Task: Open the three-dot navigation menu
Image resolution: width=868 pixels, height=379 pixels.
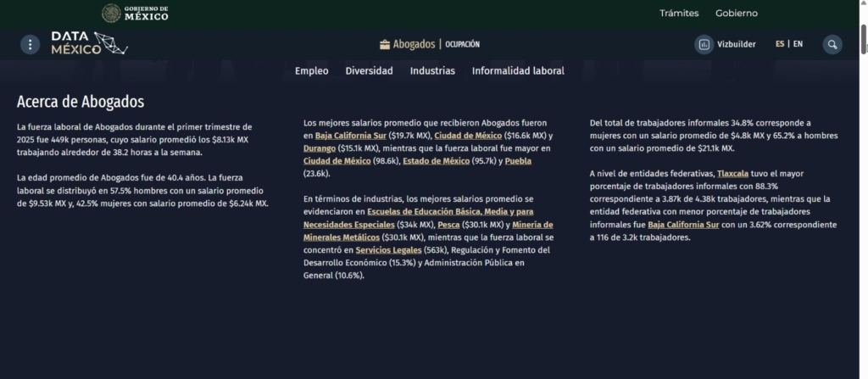Action: 31,44
